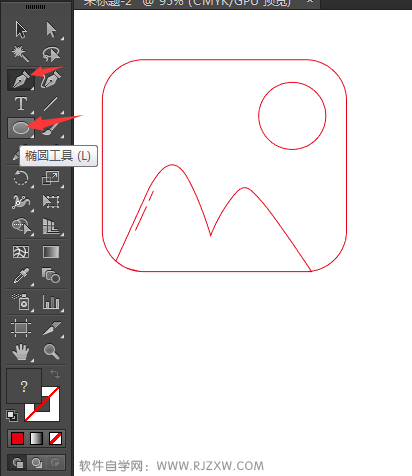Activate the Curvature tool
Image resolution: width=412 pixels, height=476 pixels.
[x=51, y=80]
